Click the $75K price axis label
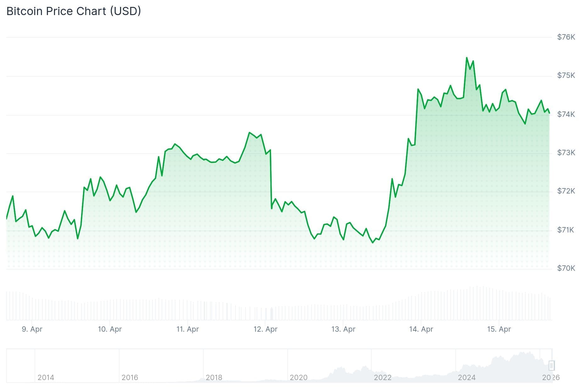The image size is (582, 392). (x=566, y=75)
